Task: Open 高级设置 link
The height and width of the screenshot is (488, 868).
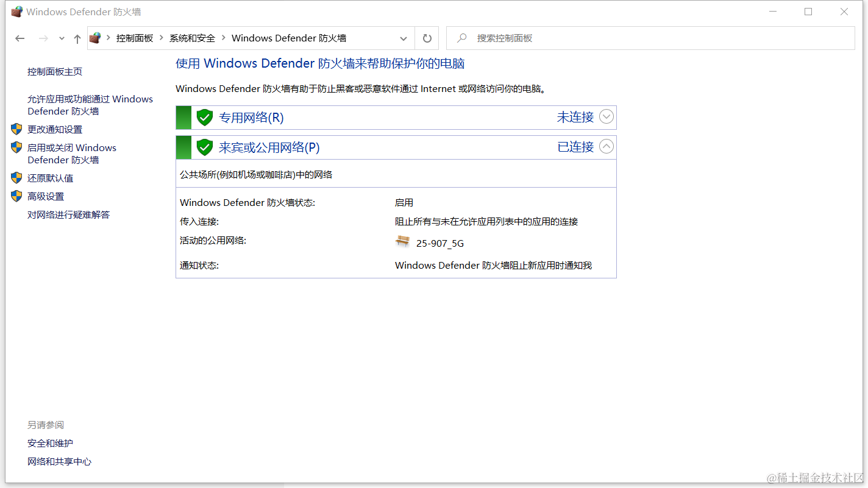Action: pyautogui.click(x=46, y=196)
